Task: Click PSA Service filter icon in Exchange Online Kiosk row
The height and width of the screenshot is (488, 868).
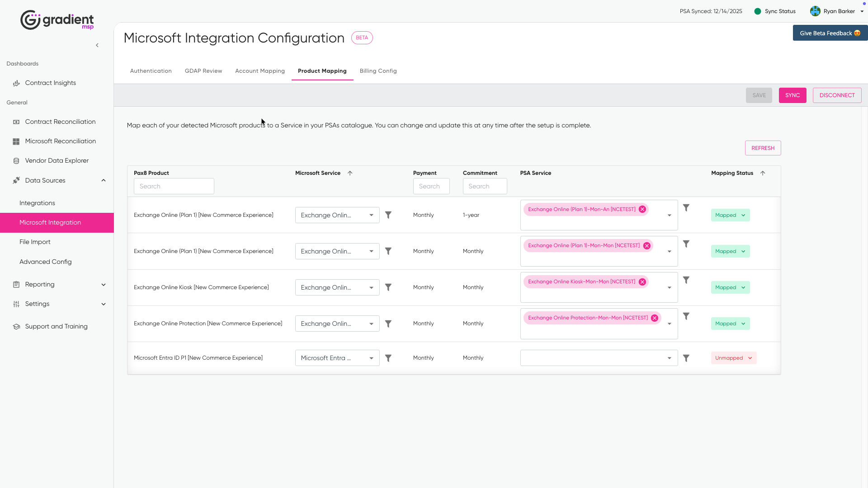Action: (x=686, y=280)
